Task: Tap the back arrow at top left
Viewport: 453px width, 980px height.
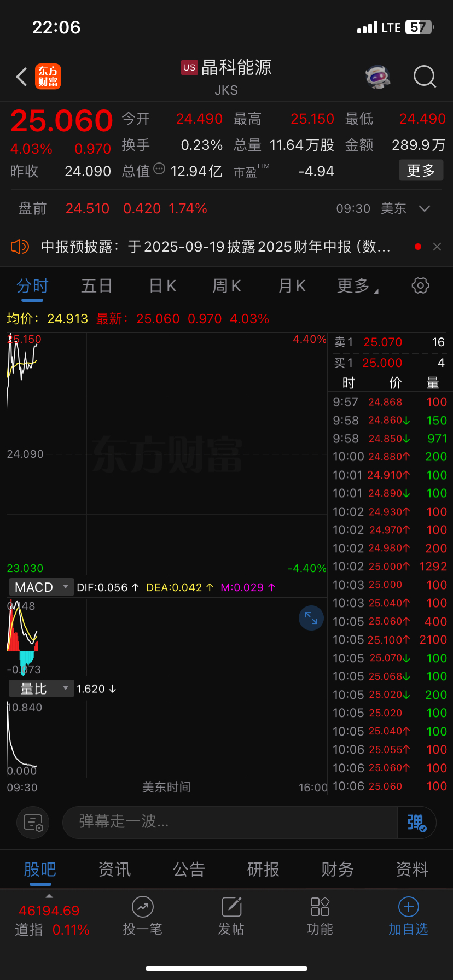Action: [x=21, y=77]
